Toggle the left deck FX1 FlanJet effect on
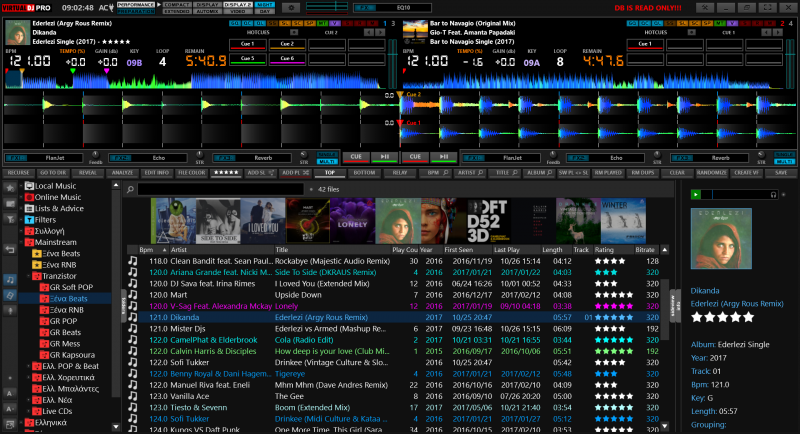The width and height of the screenshot is (800, 434). [16, 158]
